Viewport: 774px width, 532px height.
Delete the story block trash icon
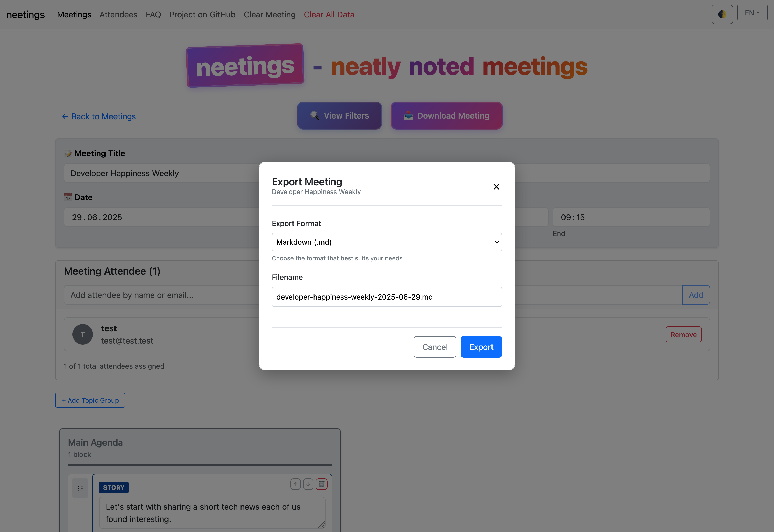[x=321, y=484]
